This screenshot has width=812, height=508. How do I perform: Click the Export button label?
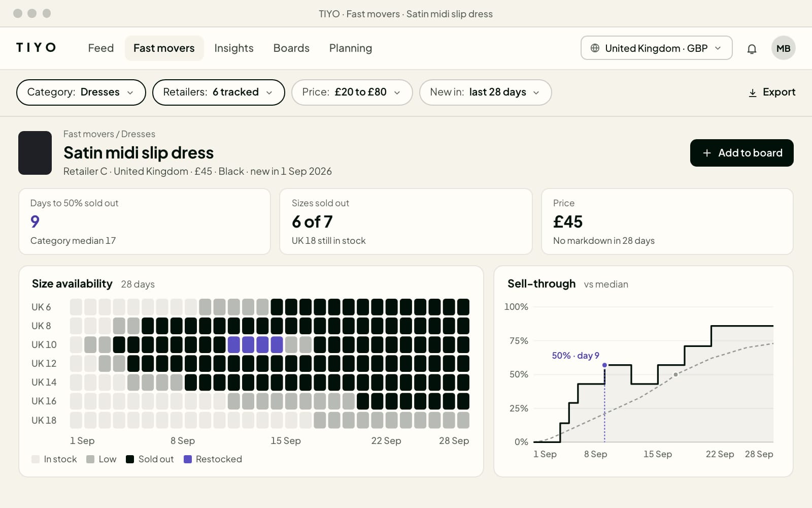tap(779, 92)
